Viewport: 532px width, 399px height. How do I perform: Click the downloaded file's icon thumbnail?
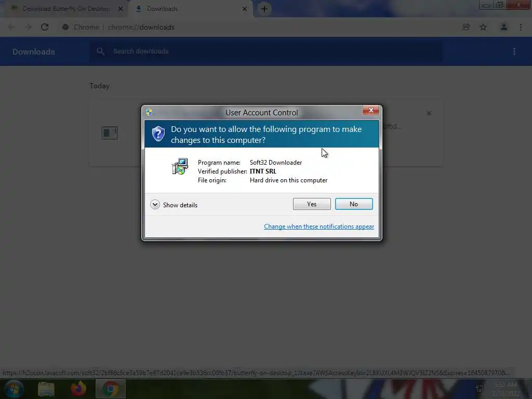pyautogui.click(x=110, y=132)
